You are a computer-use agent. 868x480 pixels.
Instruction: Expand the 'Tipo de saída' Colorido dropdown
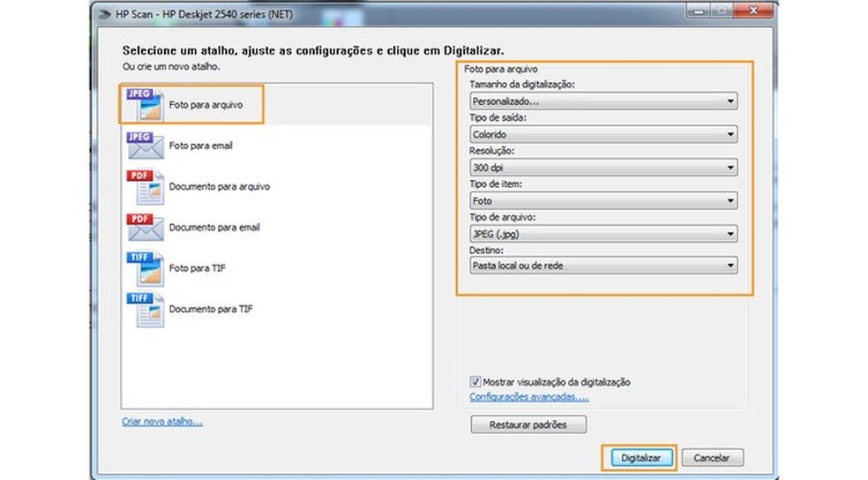(x=603, y=134)
